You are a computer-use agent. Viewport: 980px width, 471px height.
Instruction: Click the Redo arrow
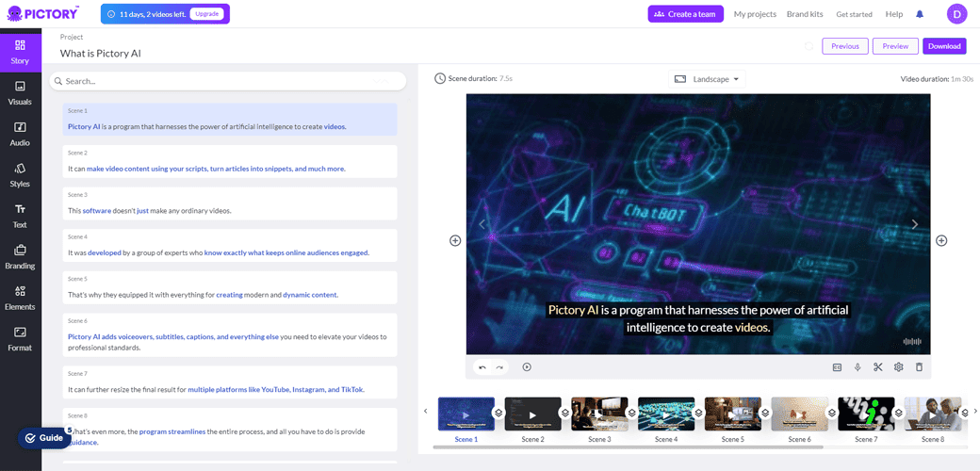pos(499,367)
